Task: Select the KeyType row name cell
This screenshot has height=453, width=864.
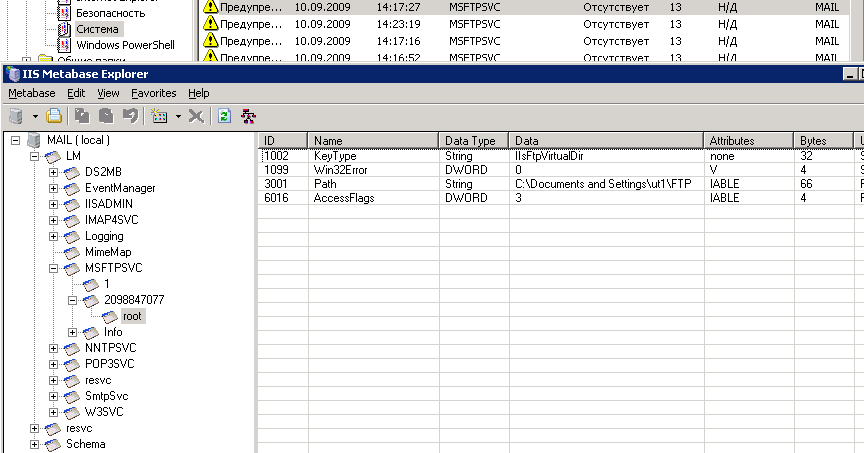Action: tap(335, 156)
